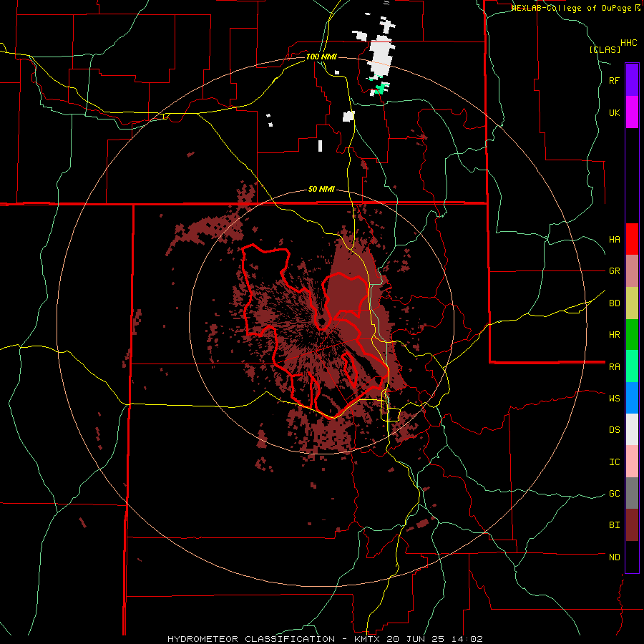Click the HA legend label
Screen dimensions: 644x644
[614, 239]
